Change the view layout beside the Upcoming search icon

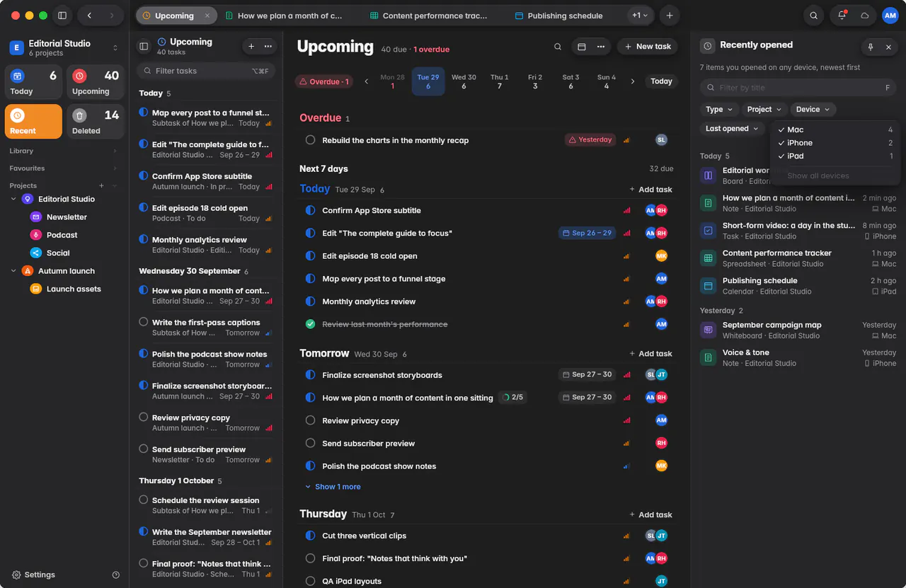(x=582, y=47)
